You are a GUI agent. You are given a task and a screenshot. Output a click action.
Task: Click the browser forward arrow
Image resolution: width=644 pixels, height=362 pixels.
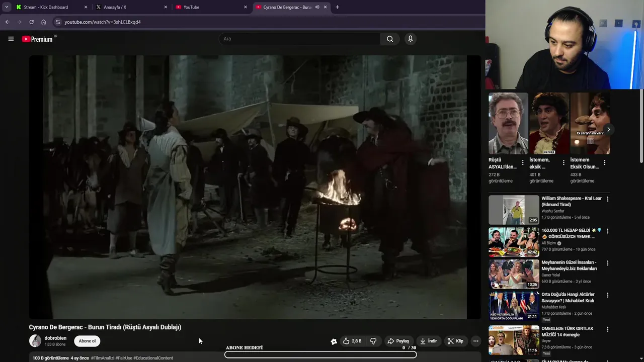click(x=20, y=22)
